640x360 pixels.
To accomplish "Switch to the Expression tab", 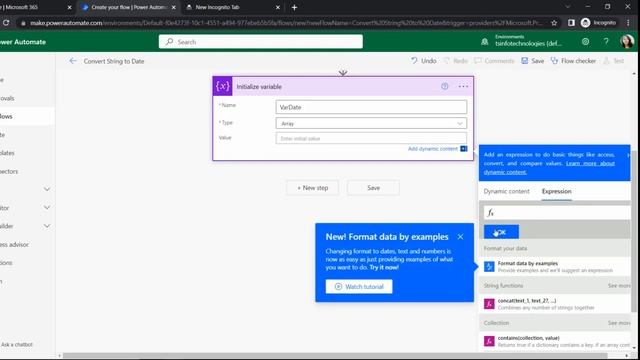I will point(556,191).
